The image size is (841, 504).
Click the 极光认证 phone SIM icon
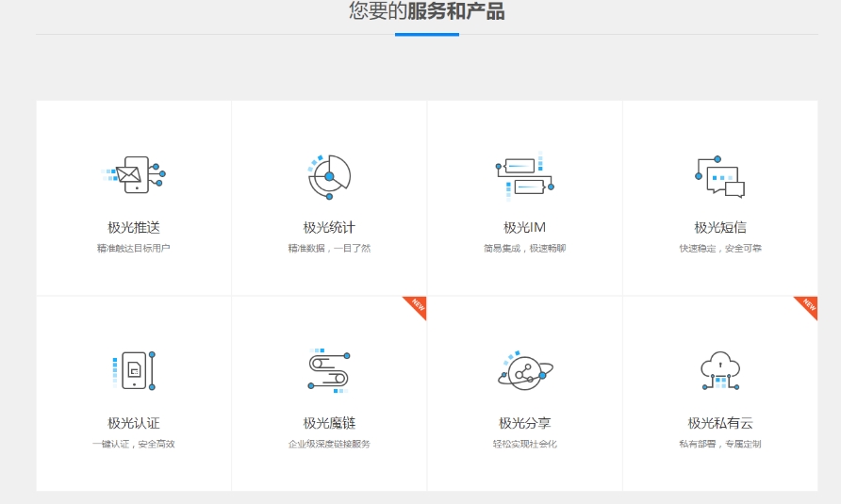point(134,370)
